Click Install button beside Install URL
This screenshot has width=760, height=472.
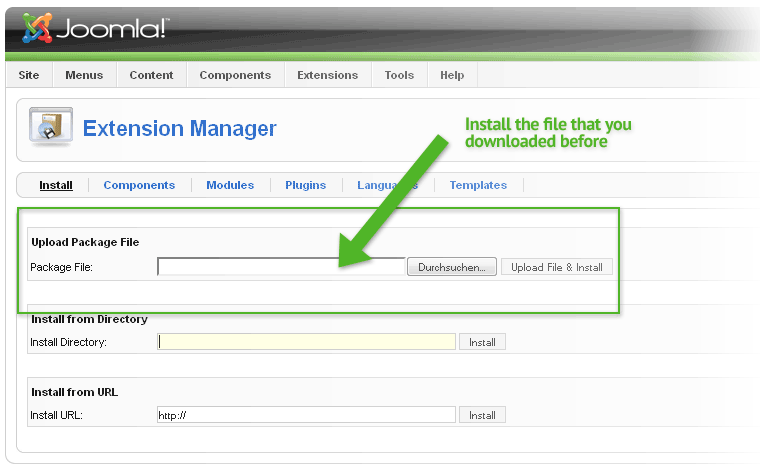482,415
